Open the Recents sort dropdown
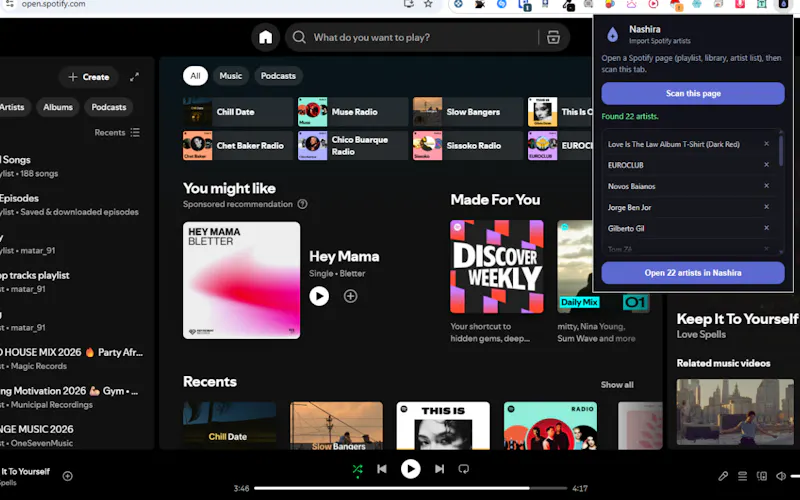This screenshot has height=500, width=800. (117, 133)
